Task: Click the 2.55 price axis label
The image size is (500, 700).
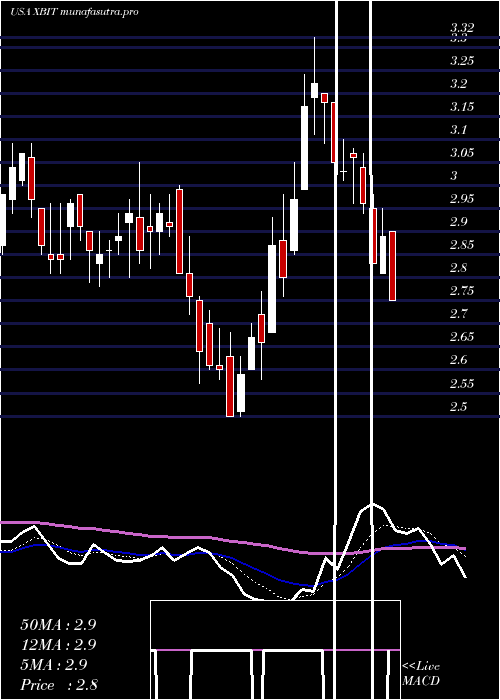Action: pos(462,384)
